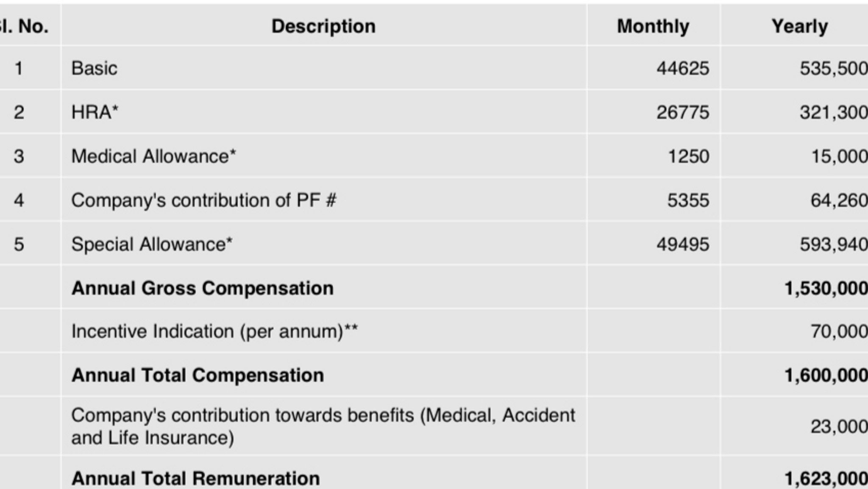Select Medical Allowance monthly value 1250

point(688,156)
